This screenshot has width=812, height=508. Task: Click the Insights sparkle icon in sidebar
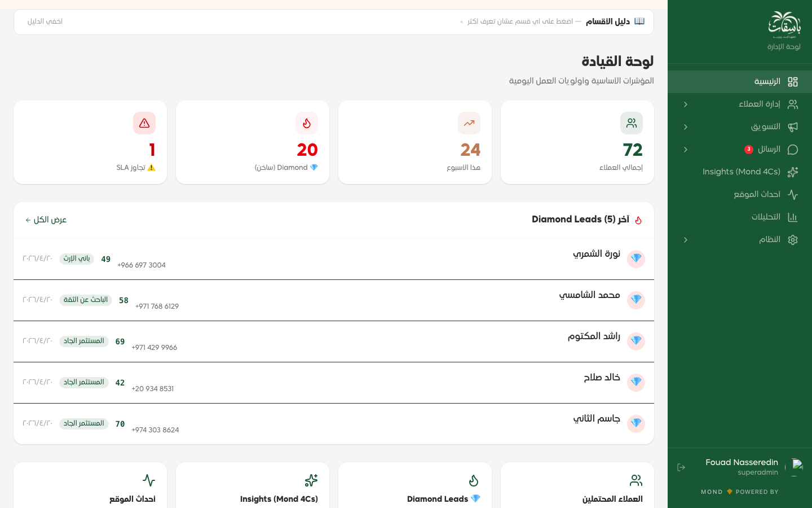click(x=793, y=172)
